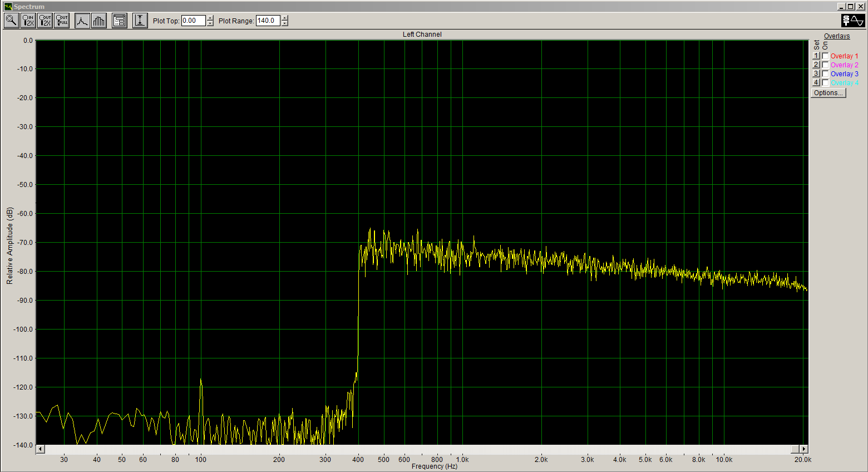Click the 0.0 amplitude axis label
The width and height of the screenshot is (868, 472).
28,41
